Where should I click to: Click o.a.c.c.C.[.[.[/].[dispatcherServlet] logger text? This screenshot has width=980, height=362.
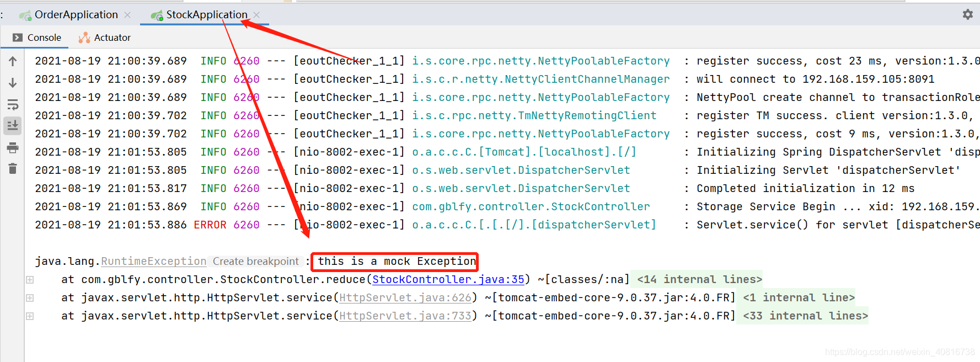pyautogui.click(x=534, y=225)
